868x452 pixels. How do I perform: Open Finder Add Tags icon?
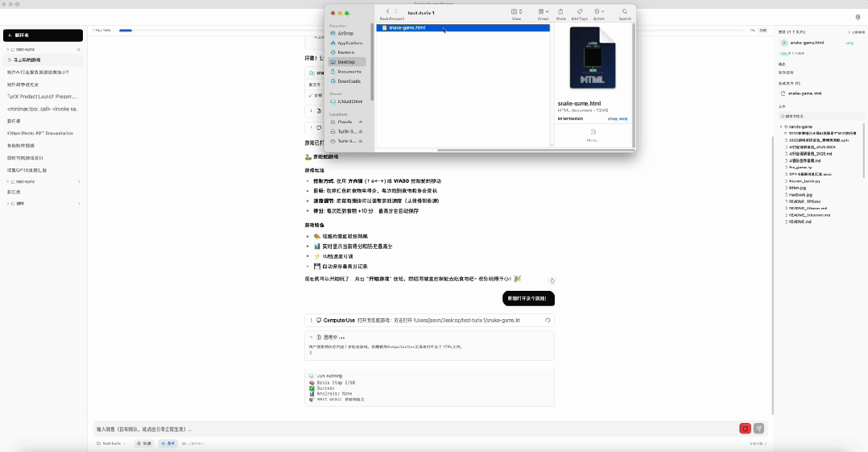tap(579, 12)
